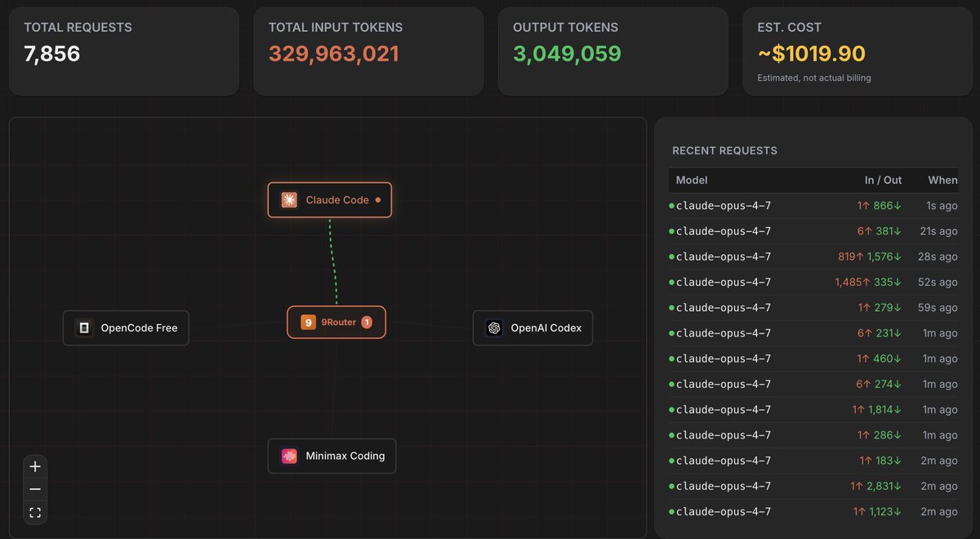Click the OpenCode Free logo icon

pyautogui.click(x=83, y=328)
